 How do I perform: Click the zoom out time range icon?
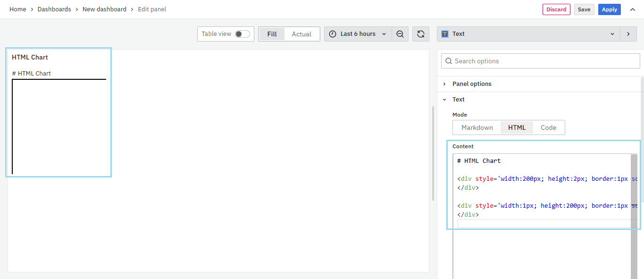[x=400, y=34]
